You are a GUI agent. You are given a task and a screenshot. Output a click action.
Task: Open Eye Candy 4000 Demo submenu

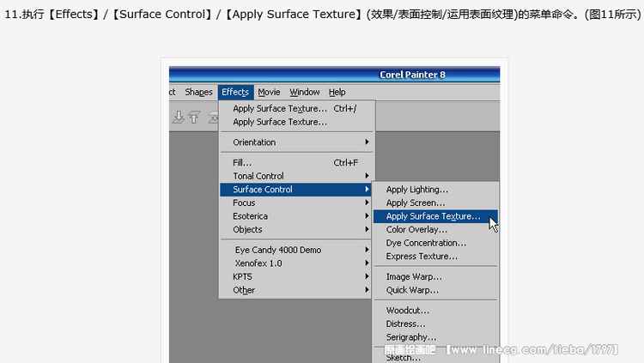pos(296,250)
